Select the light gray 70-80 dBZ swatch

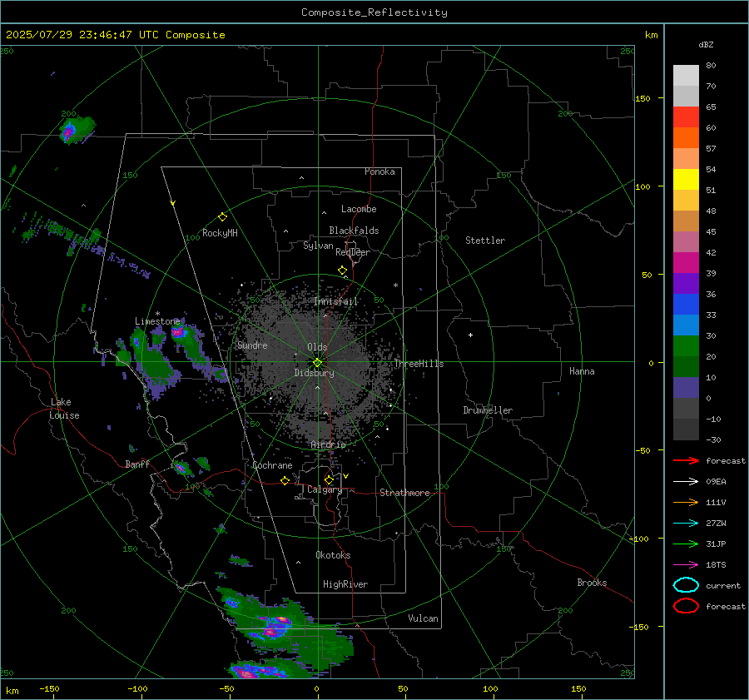pos(686,76)
